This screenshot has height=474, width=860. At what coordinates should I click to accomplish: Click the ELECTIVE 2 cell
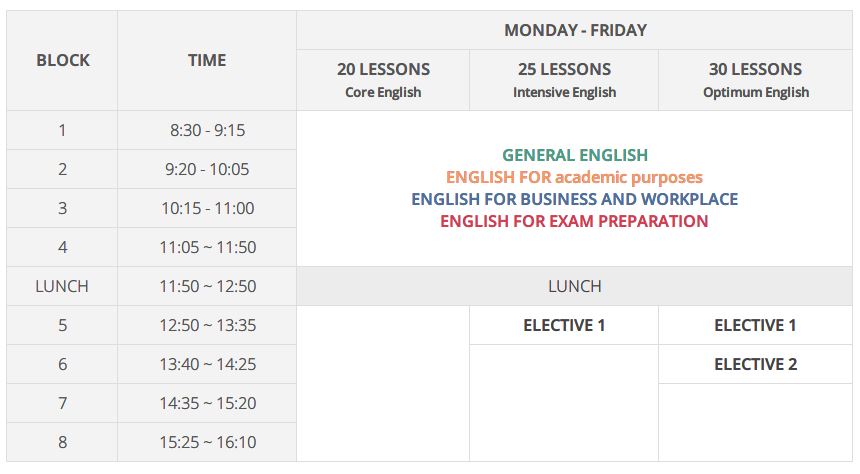tap(756, 364)
